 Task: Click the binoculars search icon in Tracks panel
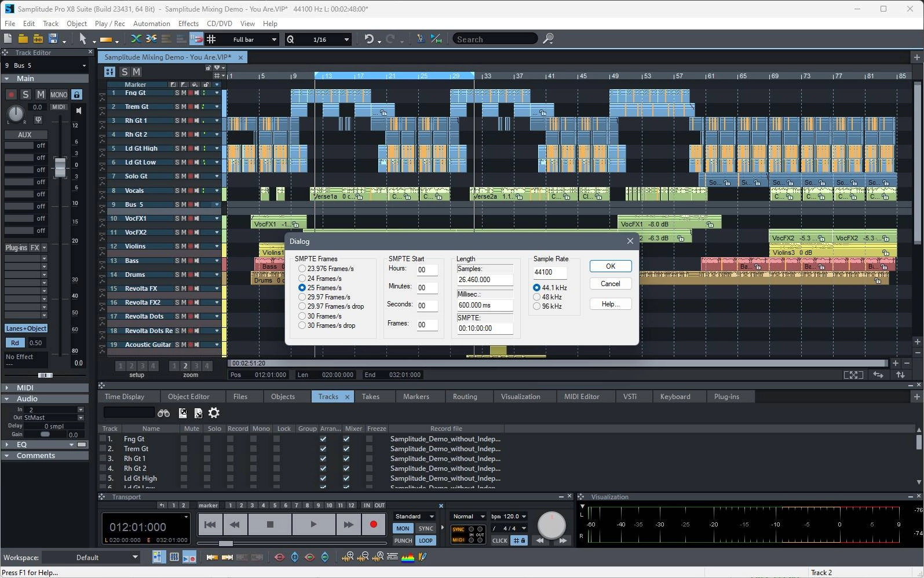coord(163,413)
